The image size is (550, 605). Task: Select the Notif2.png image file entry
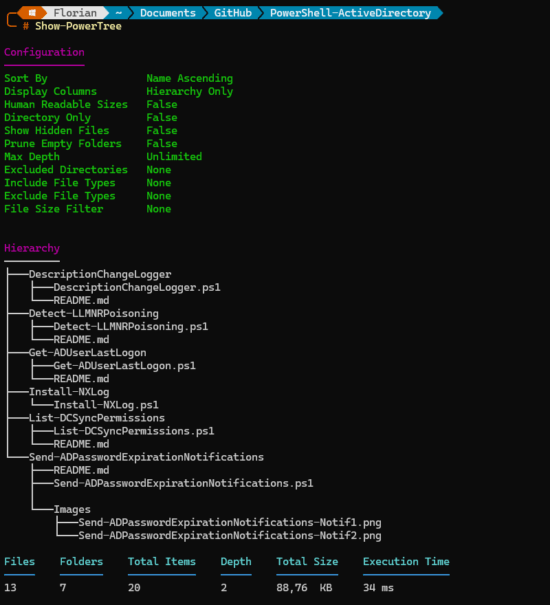[230, 536]
